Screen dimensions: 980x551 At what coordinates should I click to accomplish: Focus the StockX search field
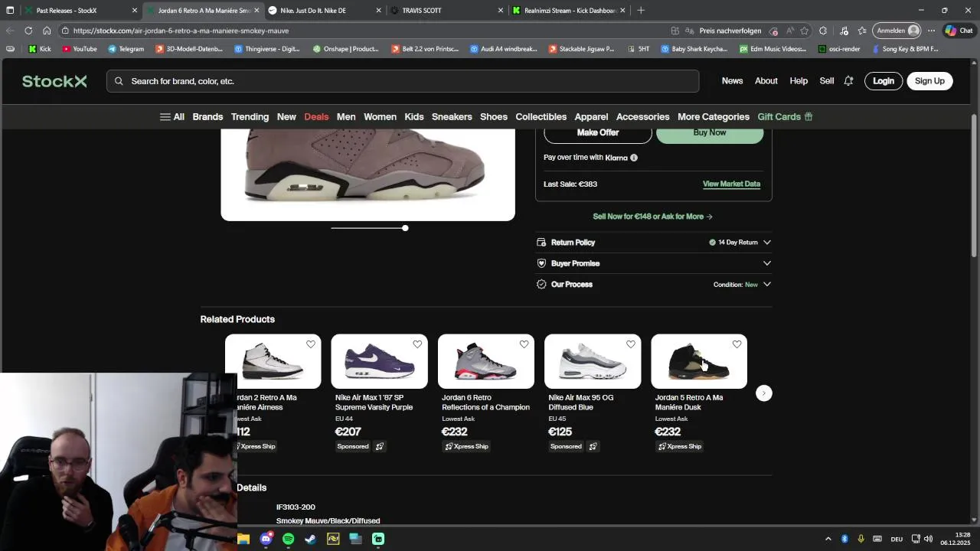point(403,81)
